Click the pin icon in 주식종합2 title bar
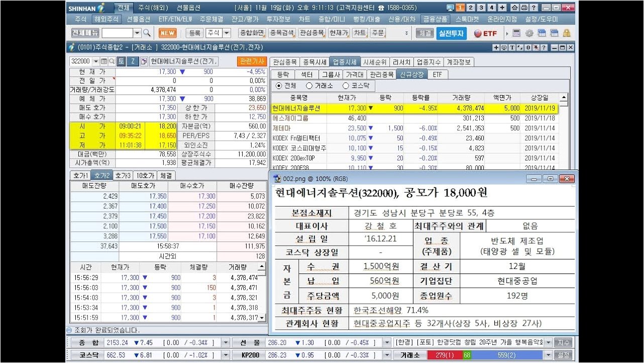Image resolution: width=644 pixels, height=363 pixels. 535,47
